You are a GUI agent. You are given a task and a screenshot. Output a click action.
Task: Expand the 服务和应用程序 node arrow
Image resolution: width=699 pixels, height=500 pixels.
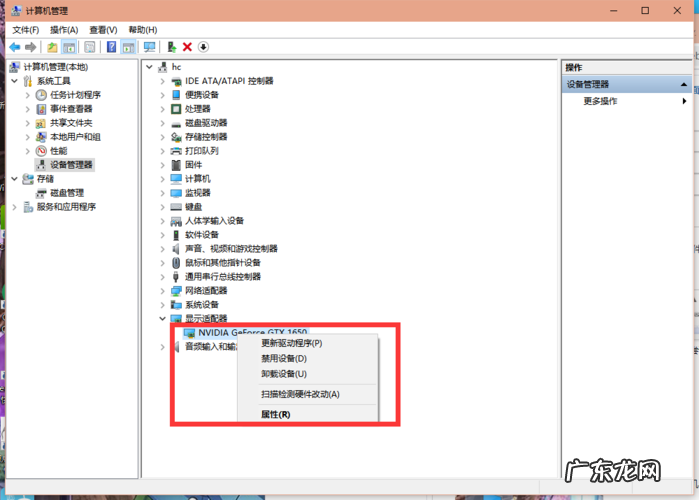click(14, 207)
